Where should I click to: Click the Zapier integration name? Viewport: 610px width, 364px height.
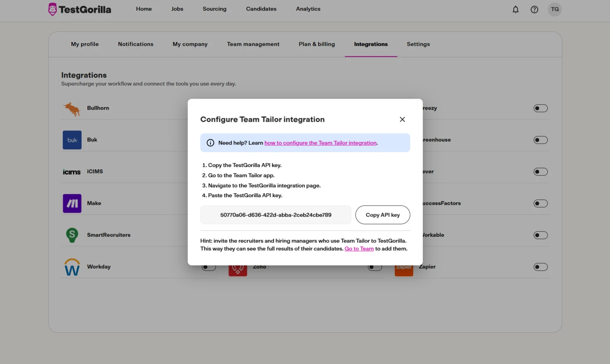(427, 267)
